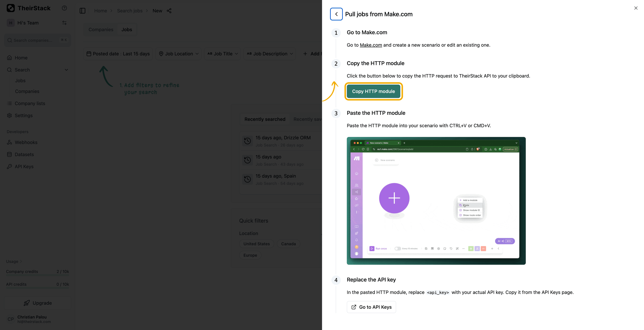Open the Job Description filter dropdown

pos(269,54)
